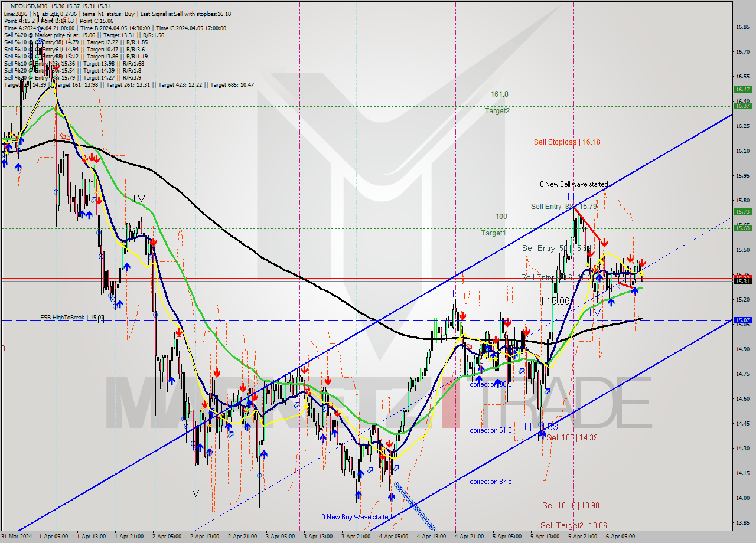
Task: Click the 'correction 87.5' label
Action: coord(491,482)
